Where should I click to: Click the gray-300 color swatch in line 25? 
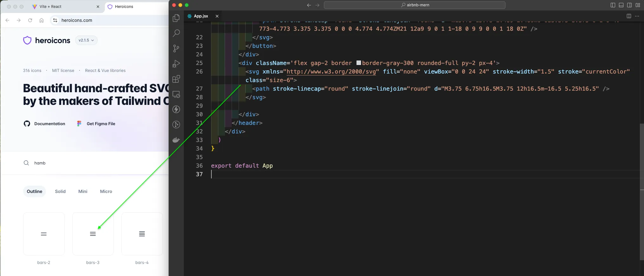(358, 63)
